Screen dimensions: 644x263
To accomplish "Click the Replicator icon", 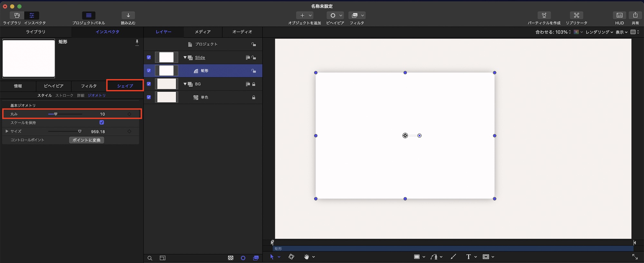I will 576,15.
